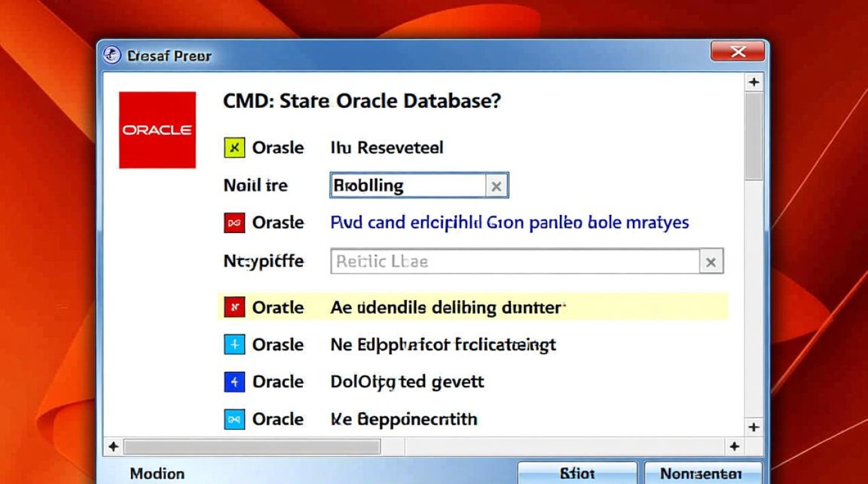This screenshot has width=868, height=484.
Task: Select 'DolOtyg ted gevett' row text
Action: click(x=408, y=382)
